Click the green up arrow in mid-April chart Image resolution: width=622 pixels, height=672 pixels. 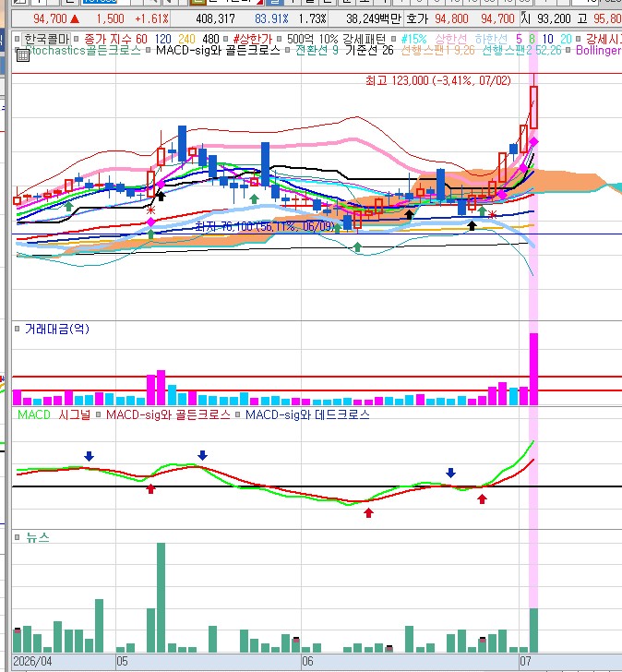pos(68,206)
